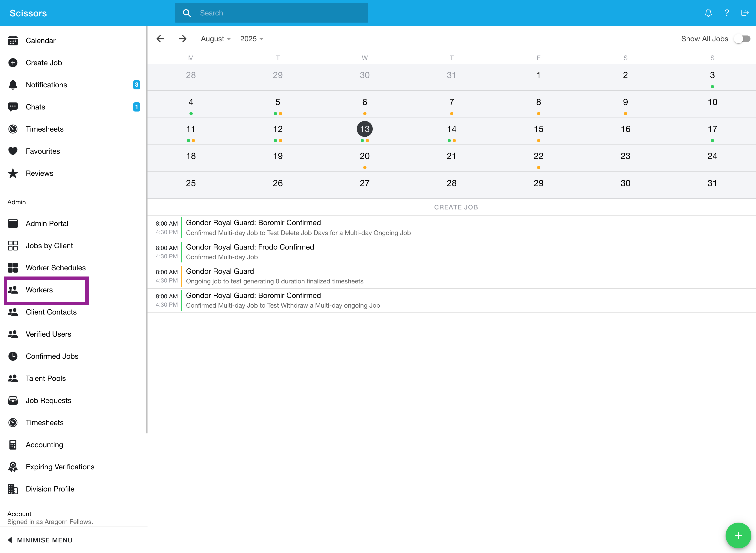
Task: Open Accounting via its calculator icon
Action: click(13, 444)
